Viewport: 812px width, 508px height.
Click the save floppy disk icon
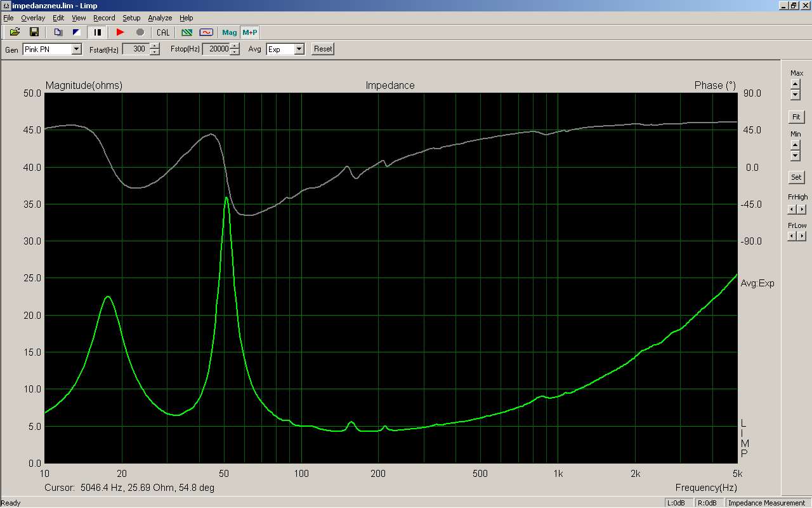point(34,32)
